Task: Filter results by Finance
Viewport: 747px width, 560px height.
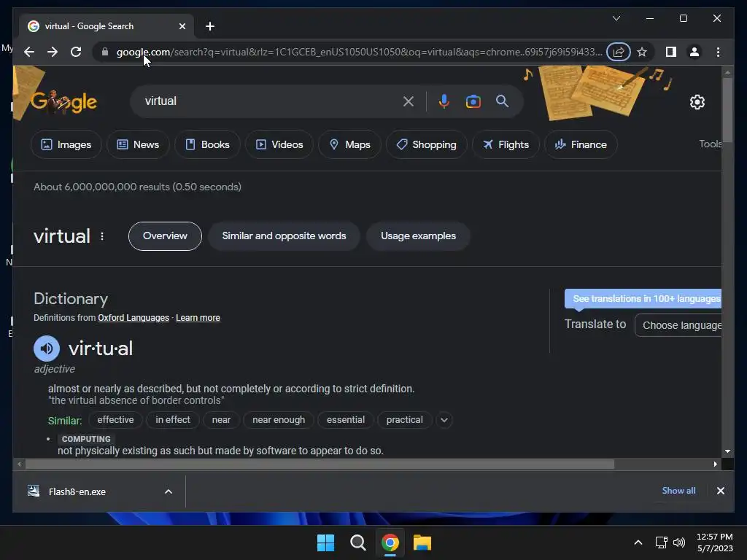Action: coord(581,144)
